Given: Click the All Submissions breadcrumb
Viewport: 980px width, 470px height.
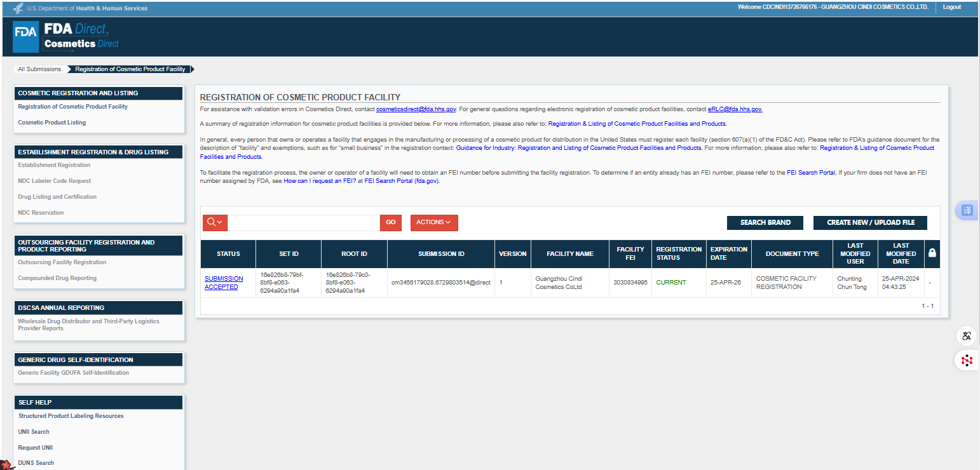Looking at the screenshot, I should coord(39,69).
